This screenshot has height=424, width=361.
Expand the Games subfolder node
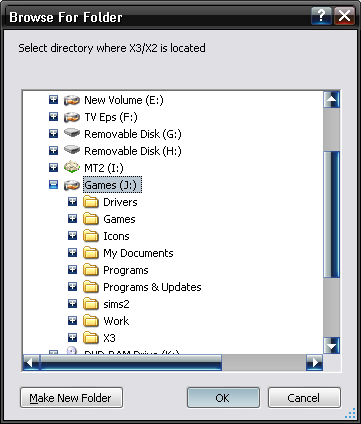(72, 219)
